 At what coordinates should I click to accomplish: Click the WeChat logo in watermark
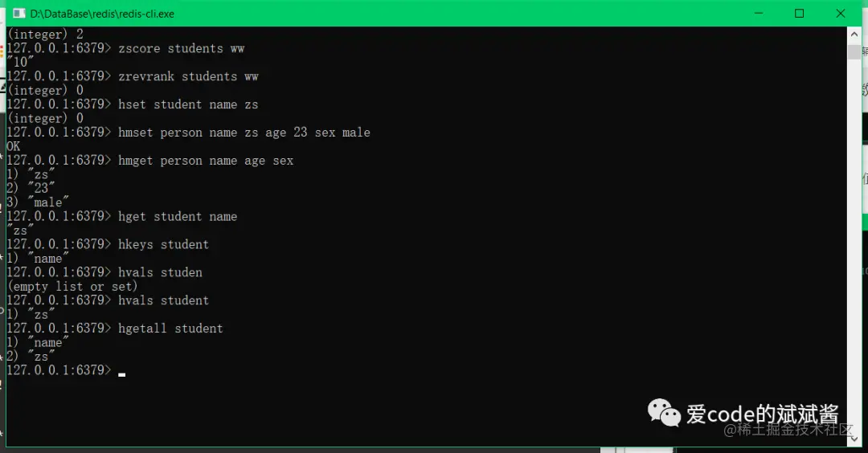664,413
